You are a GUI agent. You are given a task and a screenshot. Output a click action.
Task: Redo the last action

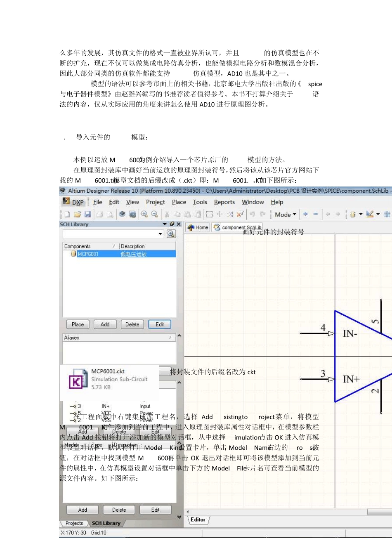point(262,214)
